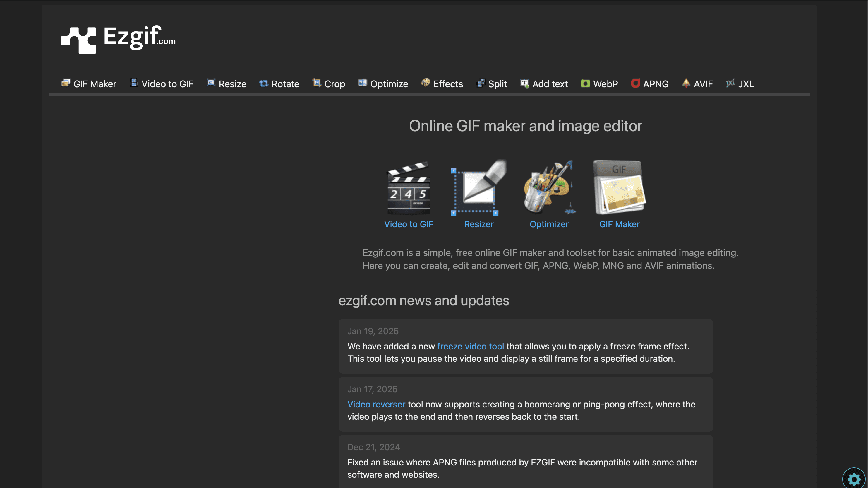This screenshot has width=868, height=488.
Task: Click the green WebP icon in the nav bar
Action: (x=585, y=83)
